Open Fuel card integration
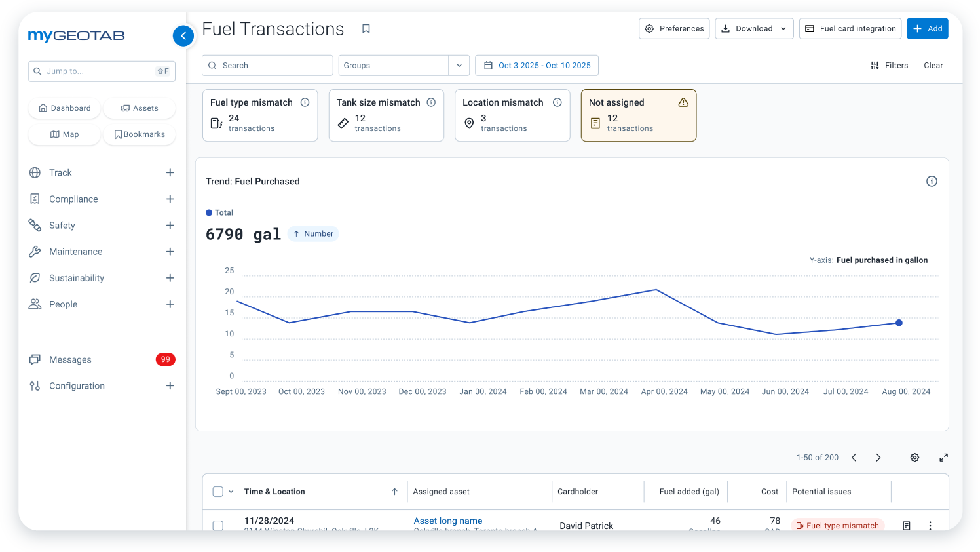980x552 pixels. pyautogui.click(x=850, y=29)
